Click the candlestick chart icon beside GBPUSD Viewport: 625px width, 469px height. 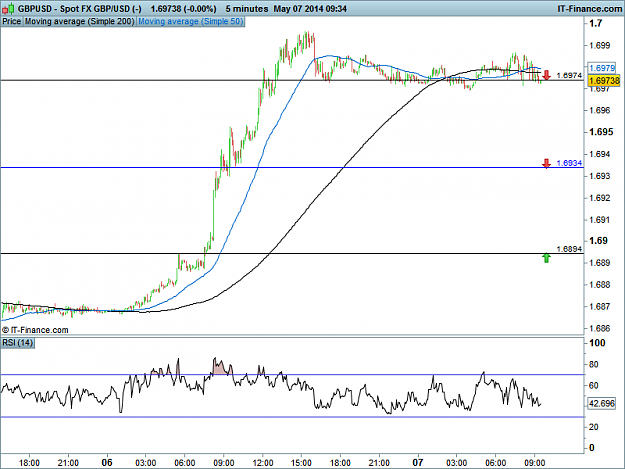[x=8, y=8]
